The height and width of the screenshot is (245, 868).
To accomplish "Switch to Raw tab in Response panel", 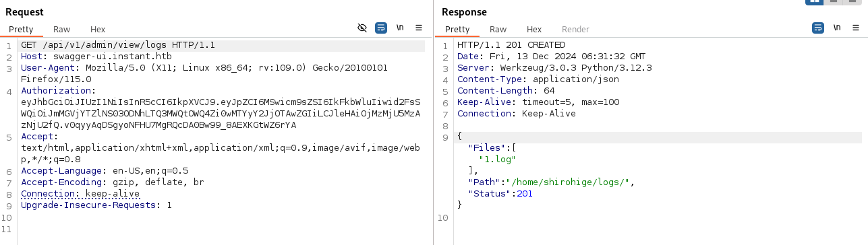I will [498, 30].
